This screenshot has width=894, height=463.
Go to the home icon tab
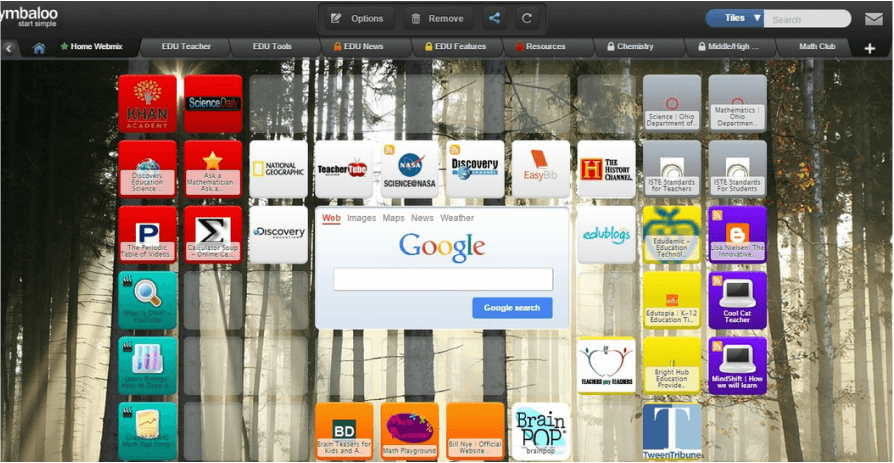[39, 48]
